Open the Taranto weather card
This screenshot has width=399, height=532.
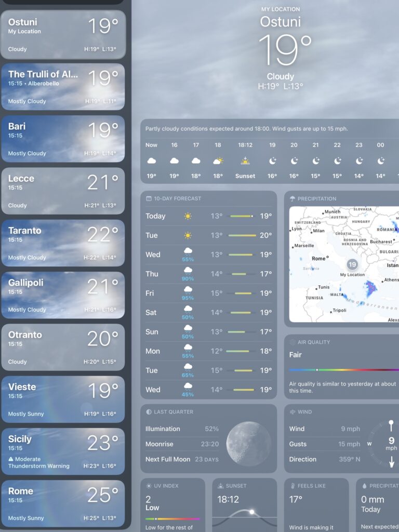63,243
